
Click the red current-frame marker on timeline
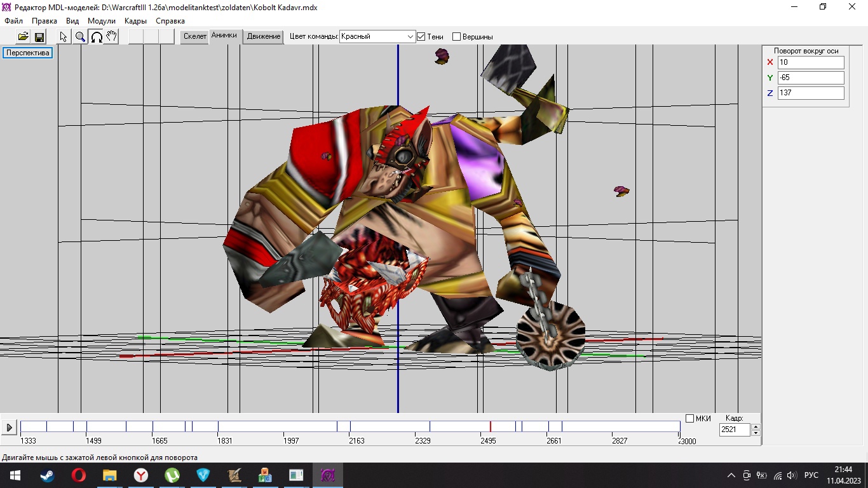click(490, 426)
